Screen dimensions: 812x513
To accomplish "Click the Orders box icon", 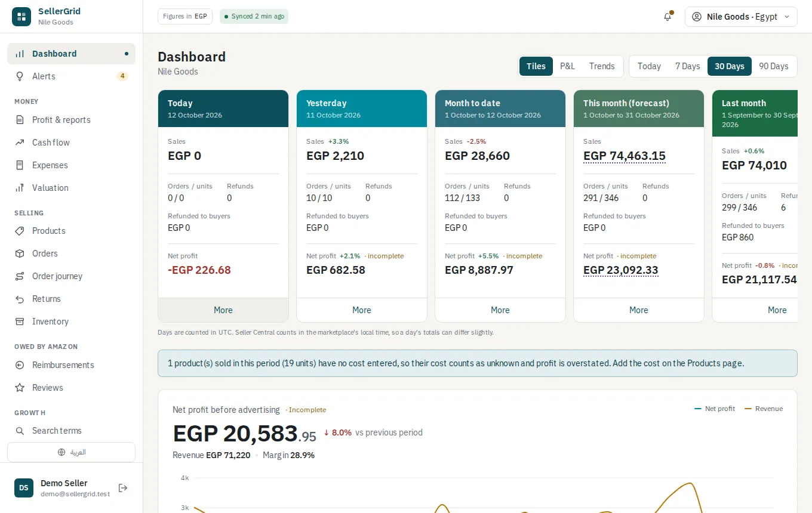I will click(x=20, y=254).
